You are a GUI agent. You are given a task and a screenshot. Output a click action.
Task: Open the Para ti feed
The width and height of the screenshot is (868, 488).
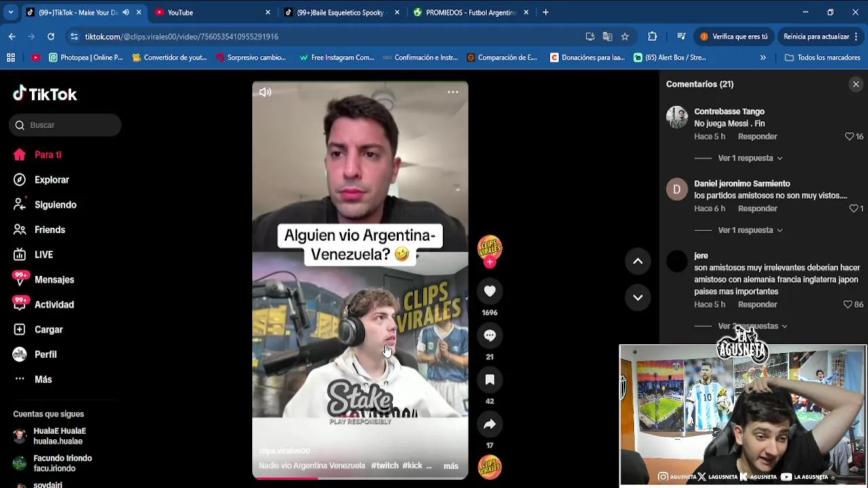pyautogui.click(x=38, y=155)
